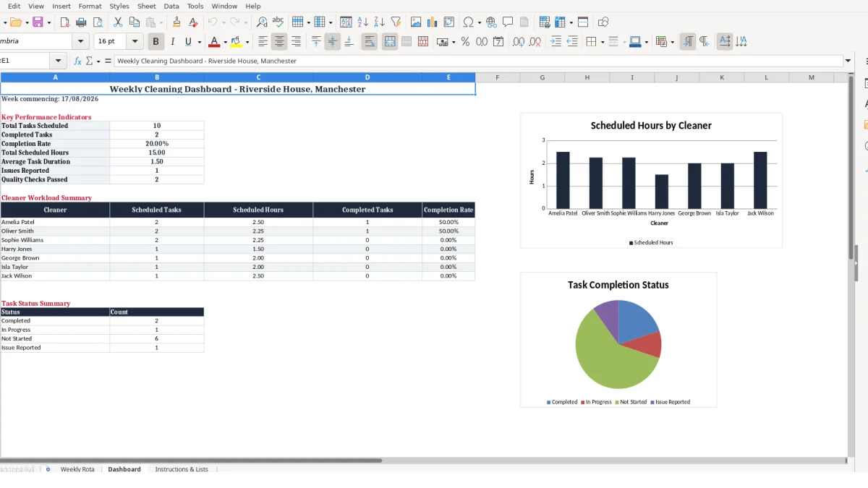The height and width of the screenshot is (488, 868).
Task: Click the Cut scissors icon
Action: point(118,22)
